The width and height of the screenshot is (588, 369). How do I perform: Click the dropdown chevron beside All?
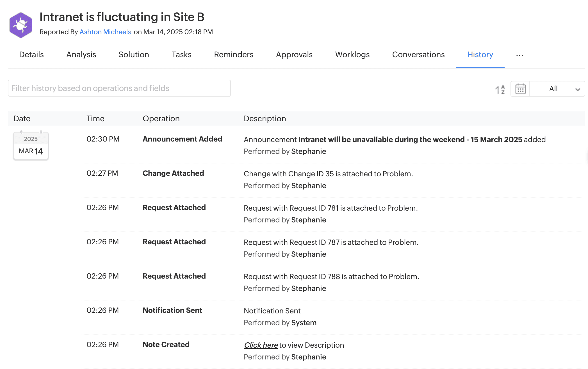577,89
